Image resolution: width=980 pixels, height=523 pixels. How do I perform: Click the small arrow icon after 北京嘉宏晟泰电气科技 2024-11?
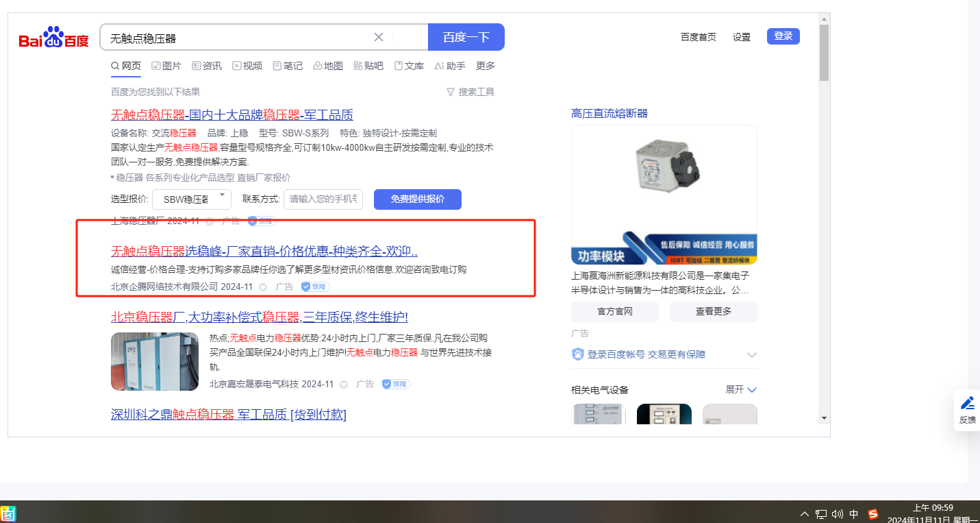[344, 385]
